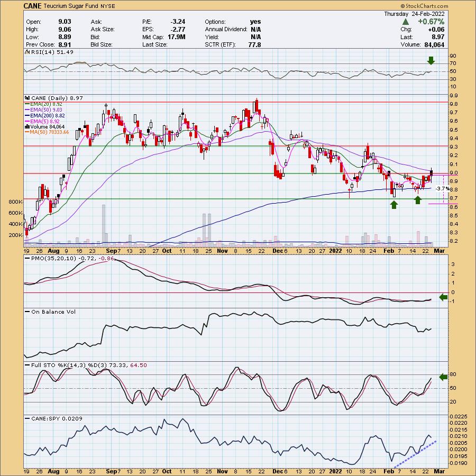476x476 pixels.
Task: Click the P/E value -3.24
Action: coord(178,22)
